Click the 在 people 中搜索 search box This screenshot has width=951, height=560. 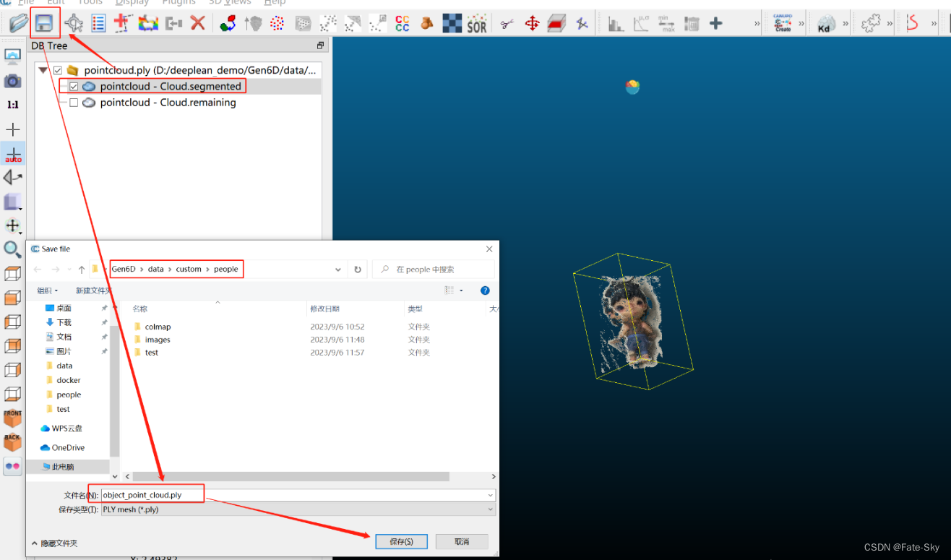434,270
